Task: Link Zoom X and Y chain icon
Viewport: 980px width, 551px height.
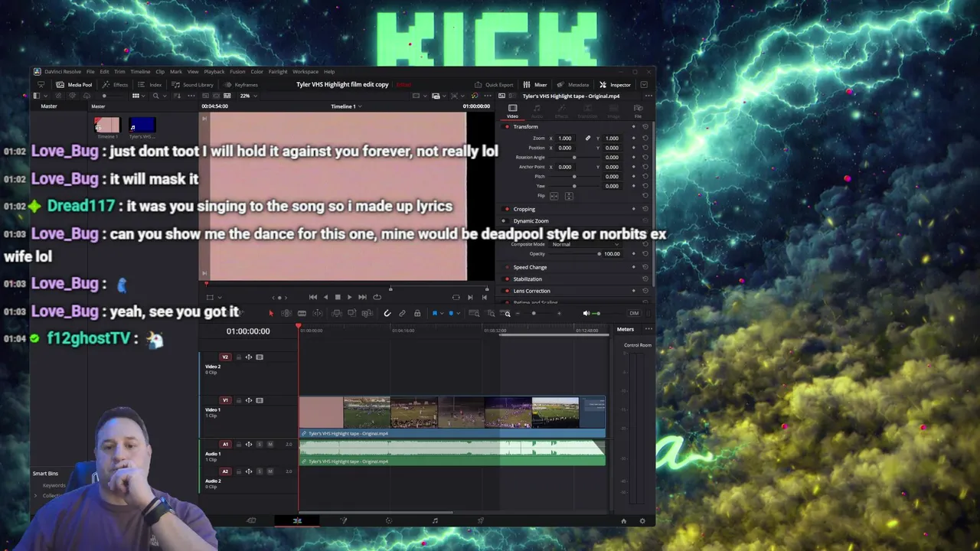Action: [588, 139]
